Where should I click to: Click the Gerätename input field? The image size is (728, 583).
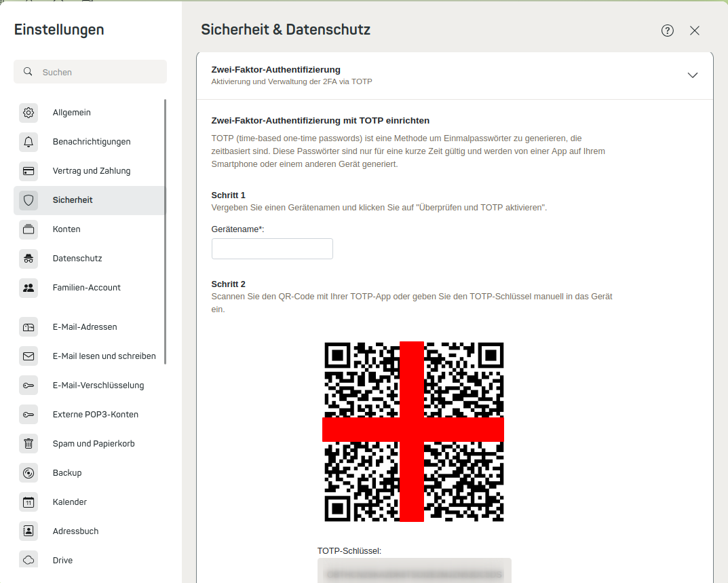272,248
